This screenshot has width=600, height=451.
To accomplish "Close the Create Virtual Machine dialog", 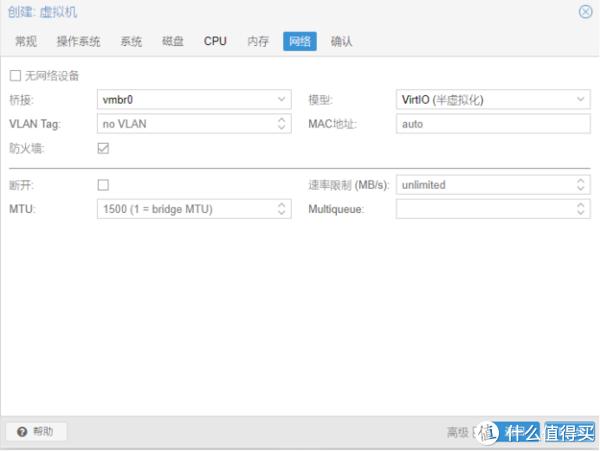I will [x=585, y=12].
